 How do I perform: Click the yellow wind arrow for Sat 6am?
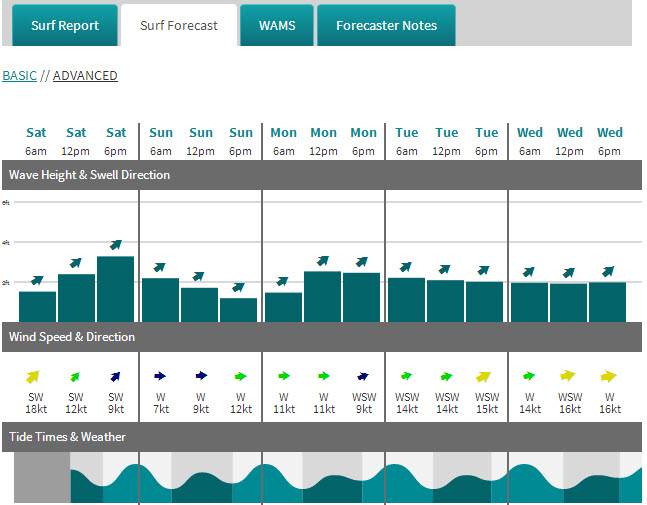[33, 377]
